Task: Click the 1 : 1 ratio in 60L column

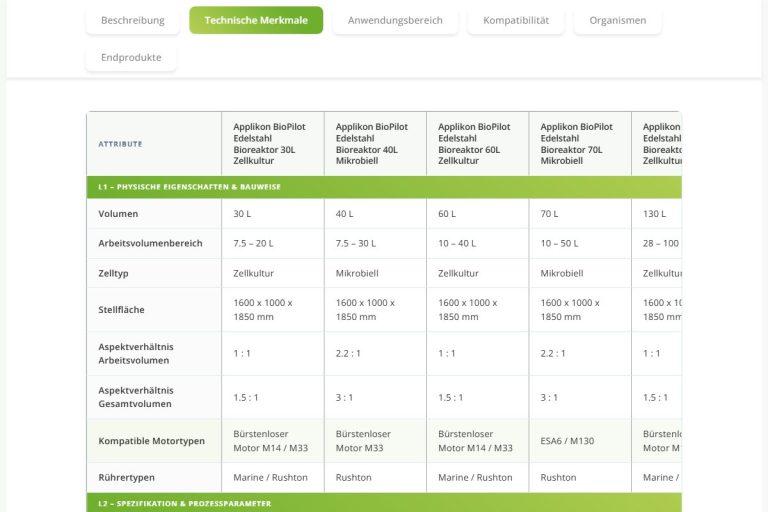Action: (x=478, y=353)
